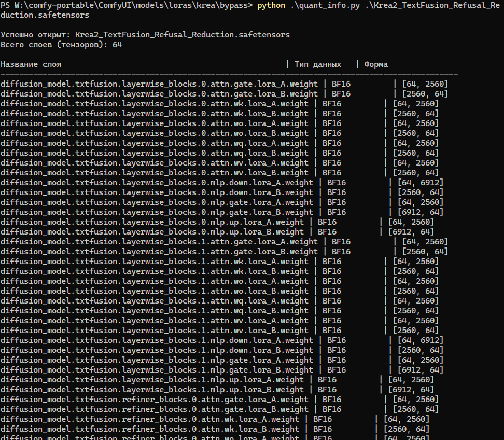Select layerwise_blocks.1.attn.gate.lora_B.weight row
The width and height of the screenshot is (504, 440).
coord(225,252)
